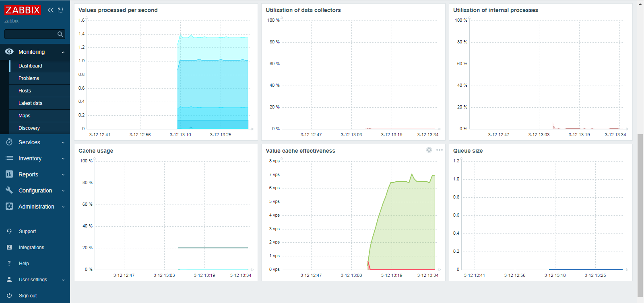The width and height of the screenshot is (644, 303).
Task: Open Maps under Monitoring
Action: tap(24, 116)
